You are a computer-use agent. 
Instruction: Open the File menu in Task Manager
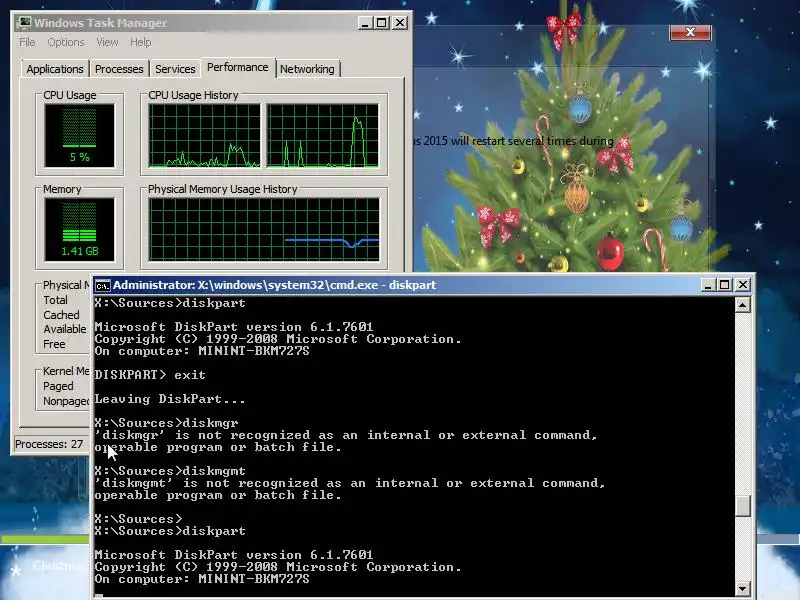click(x=27, y=42)
